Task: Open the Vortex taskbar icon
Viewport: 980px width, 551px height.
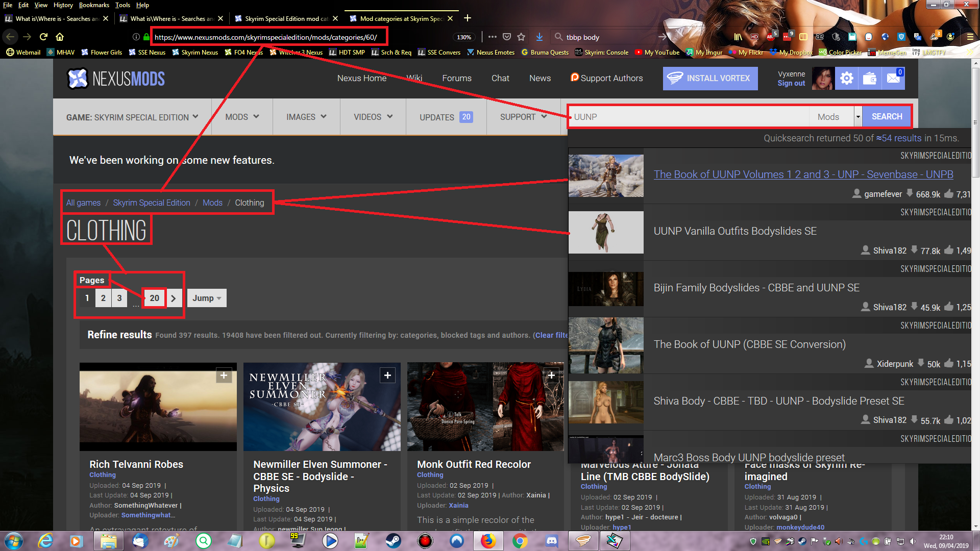Action: click(583, 541)
